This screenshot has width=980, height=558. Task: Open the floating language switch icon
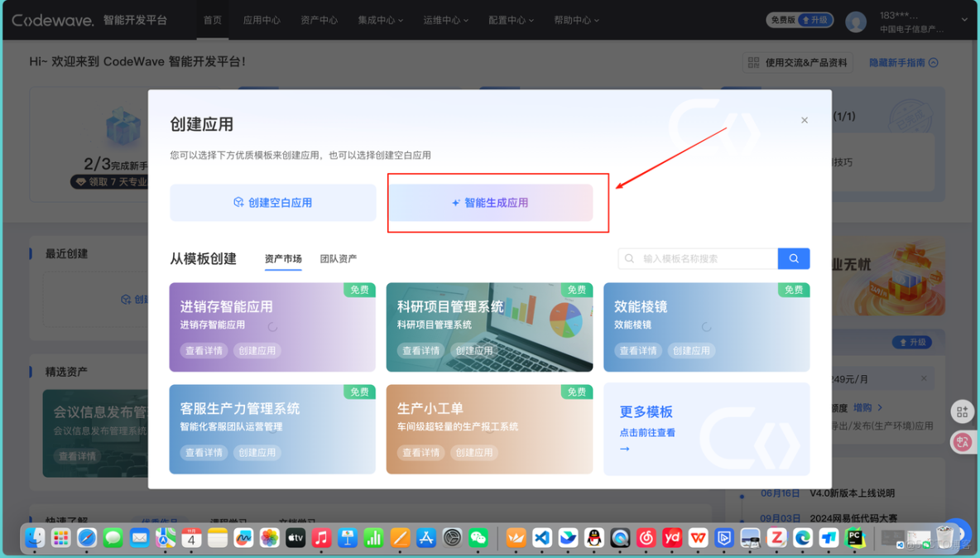(x=962, y=441)
